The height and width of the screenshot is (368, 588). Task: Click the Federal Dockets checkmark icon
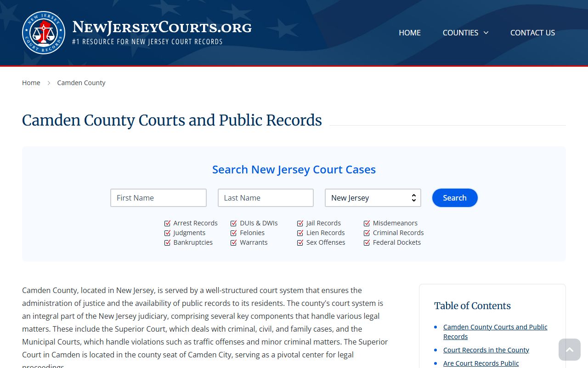(x=367, y=242)
